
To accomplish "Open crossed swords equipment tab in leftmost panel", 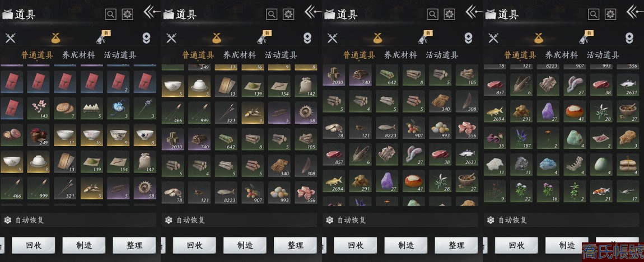I will point(10,38).
